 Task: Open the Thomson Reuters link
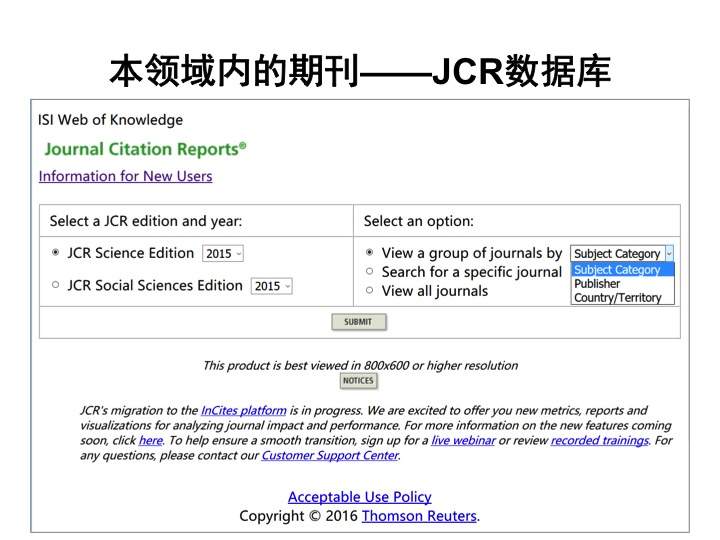pyautogui.click(x=419, y=516)
